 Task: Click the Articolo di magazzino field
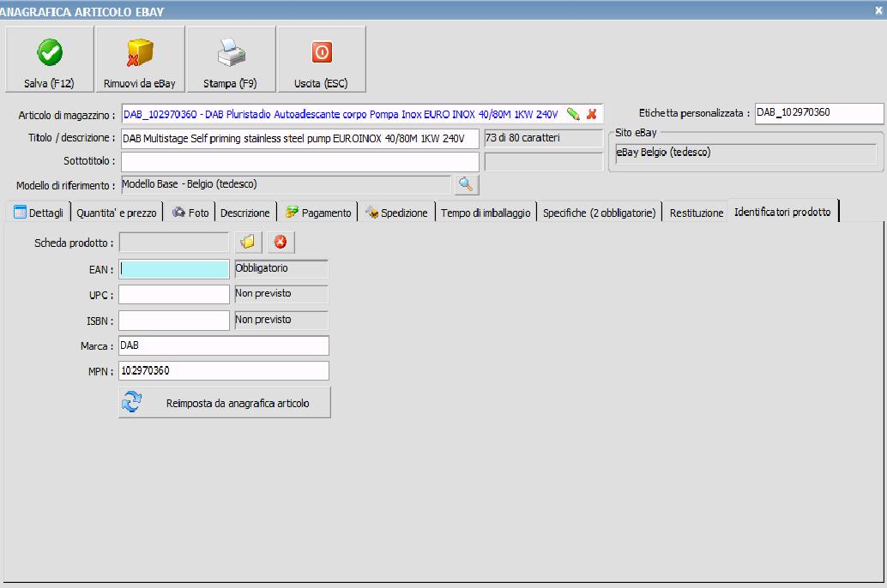click(363, 114)
